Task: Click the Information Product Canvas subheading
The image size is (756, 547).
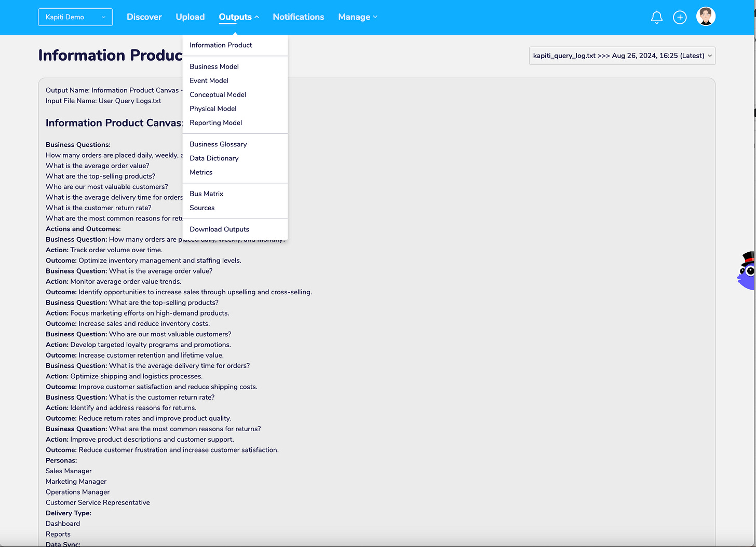Action: click(x=114, y=123)
